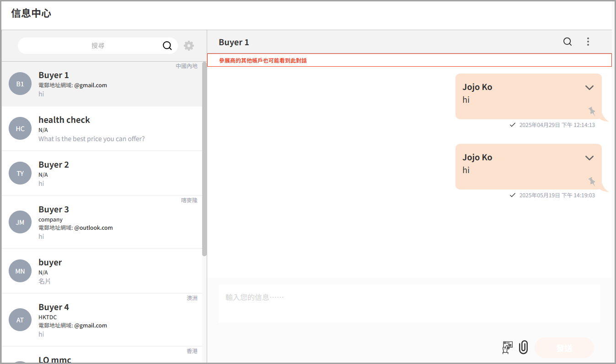The image size is (616, 364).
Task: Click the magnifier icon in the contact search box
Action: (x=167, y=46)
